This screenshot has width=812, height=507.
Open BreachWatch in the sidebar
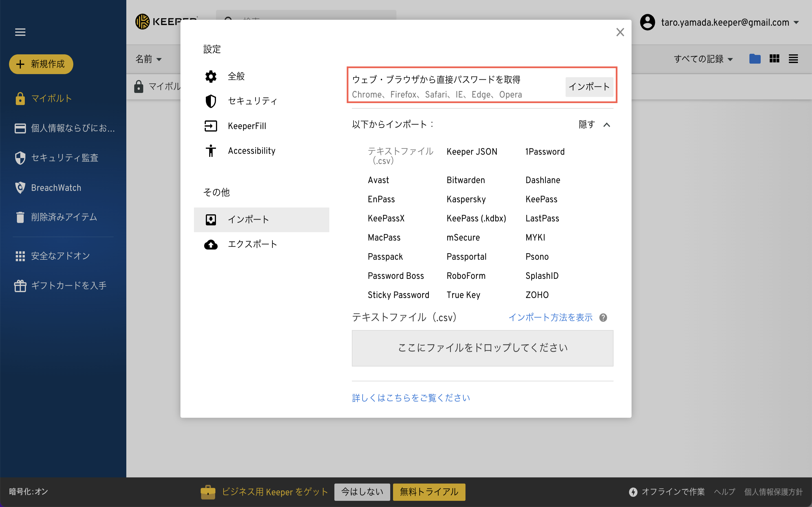[56, 188]
